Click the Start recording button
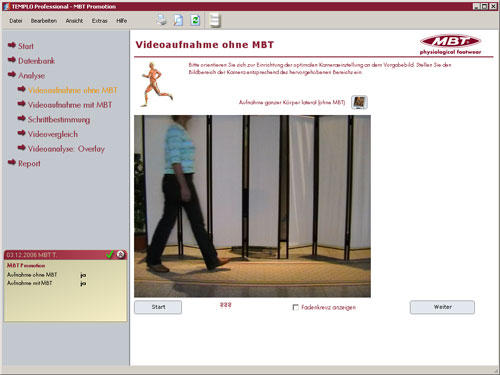This screenshot has height=375, width=500. point(158,307)
